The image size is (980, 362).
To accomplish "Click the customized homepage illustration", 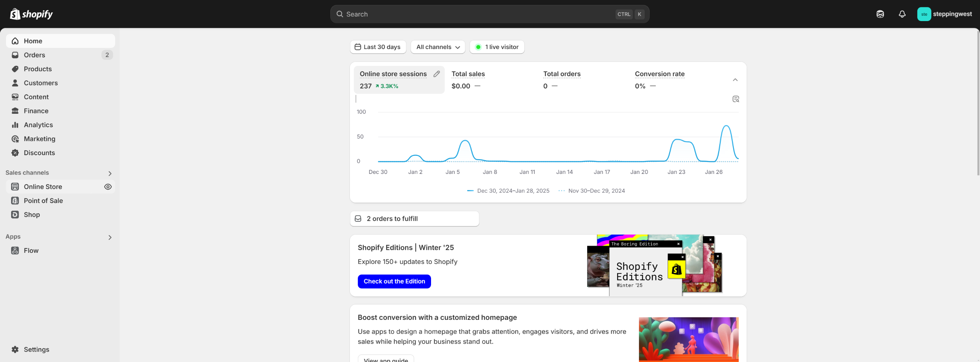I will pos(689,339).
